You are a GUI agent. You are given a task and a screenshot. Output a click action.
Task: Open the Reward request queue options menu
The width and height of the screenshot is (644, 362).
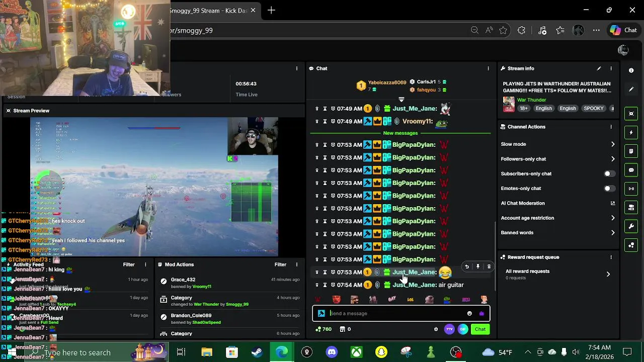(x=611, y=257)
